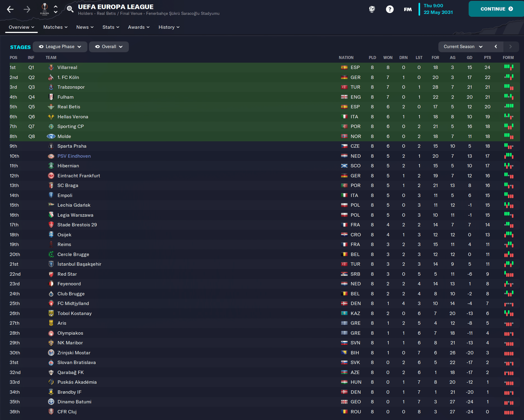Click the CONTINUE button
Screen dimensions: 524x420
tap(496, 9)
